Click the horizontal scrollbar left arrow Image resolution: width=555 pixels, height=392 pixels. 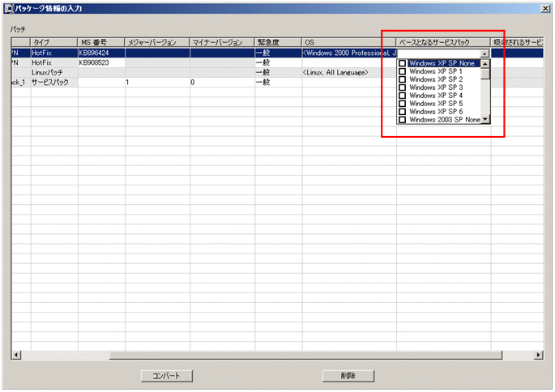click(x=16, y=355)
